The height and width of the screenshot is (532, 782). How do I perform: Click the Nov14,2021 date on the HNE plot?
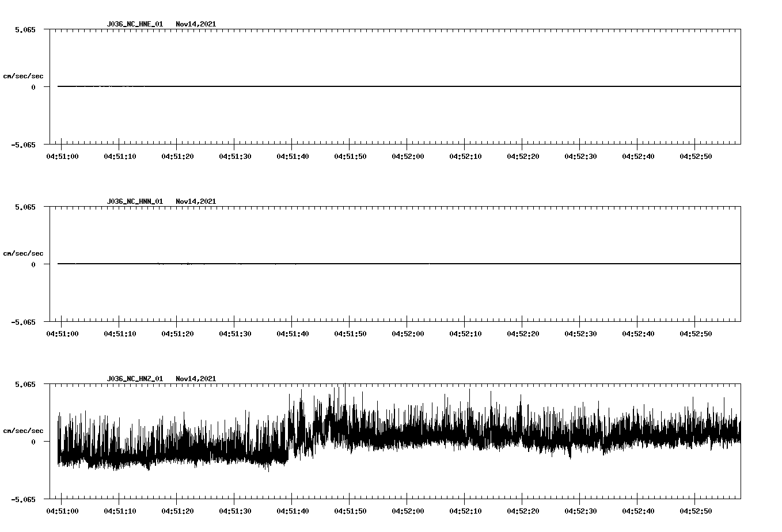(196, 24)
